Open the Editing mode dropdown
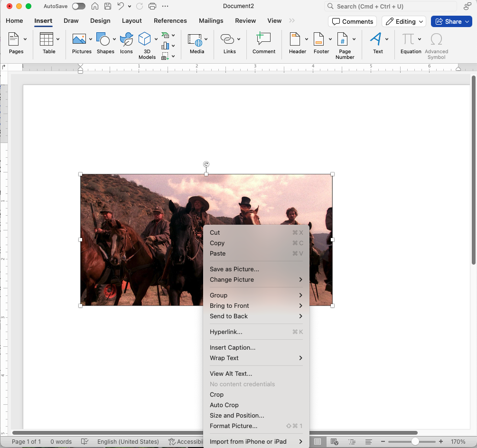 pyautogui.click(x=403, y=21)
